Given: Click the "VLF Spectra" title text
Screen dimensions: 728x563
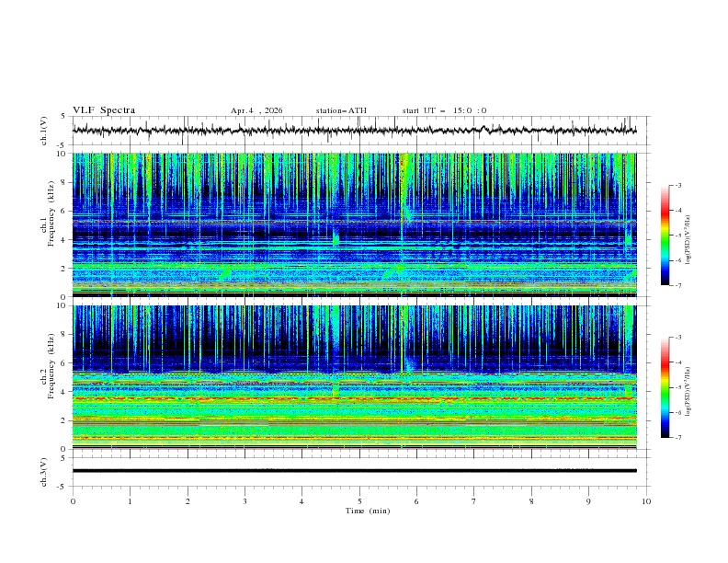Looking at the screenshot, I should (104, 110).
